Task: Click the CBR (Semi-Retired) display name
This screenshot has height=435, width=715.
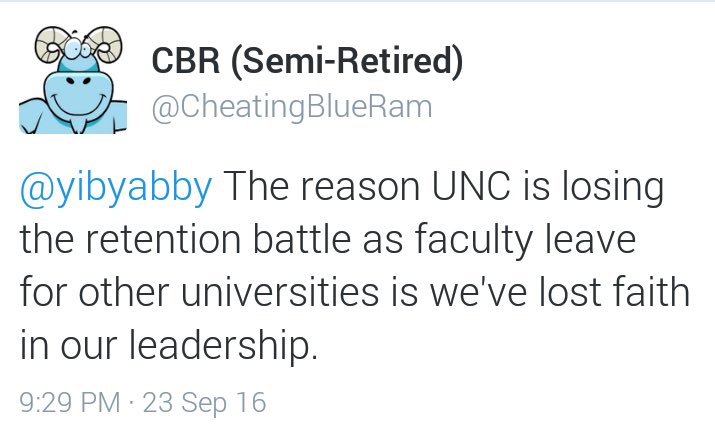Action: (307, 63)
